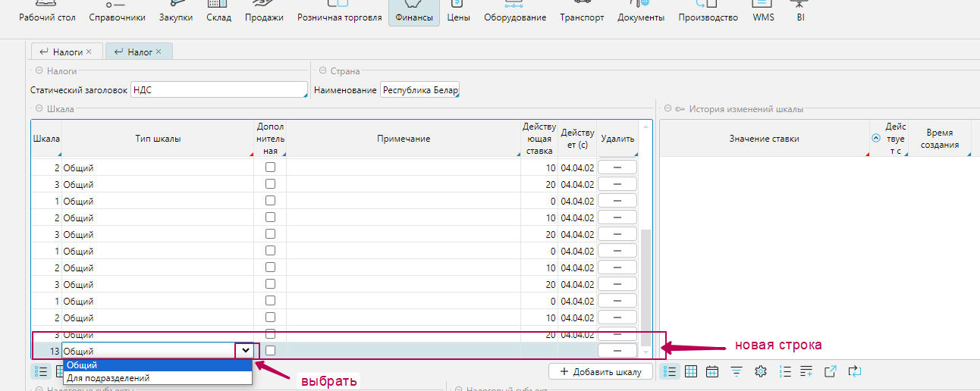Image resolution: width=980 pixels, height=391 pixels.
Task: Choose Для подразделений from dropdown list
Action: pyautogui.click(x=108, y=378)
